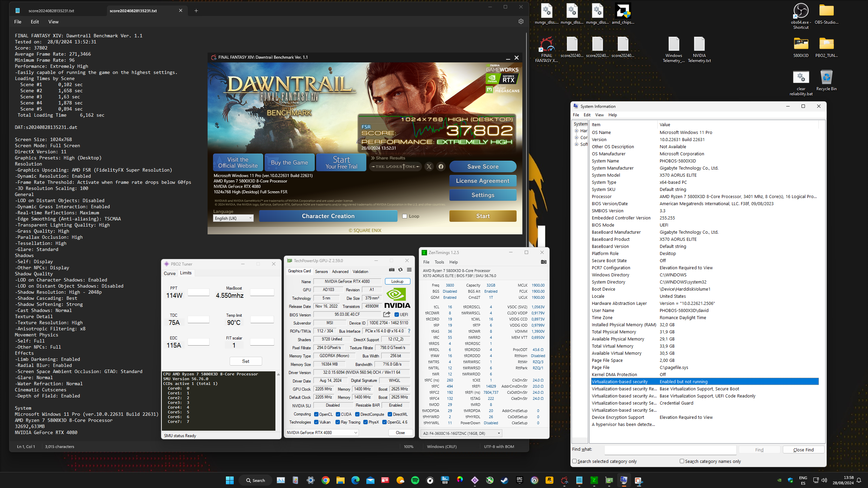The height and width of the screenshot is (488, 868).
Task: Click The Lodestone share button
Action: click(396, 167)
